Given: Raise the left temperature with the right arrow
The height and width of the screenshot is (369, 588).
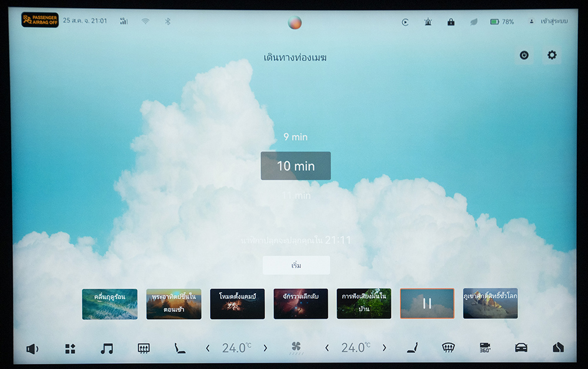Looking at the screenshot, I should point(265,348).
